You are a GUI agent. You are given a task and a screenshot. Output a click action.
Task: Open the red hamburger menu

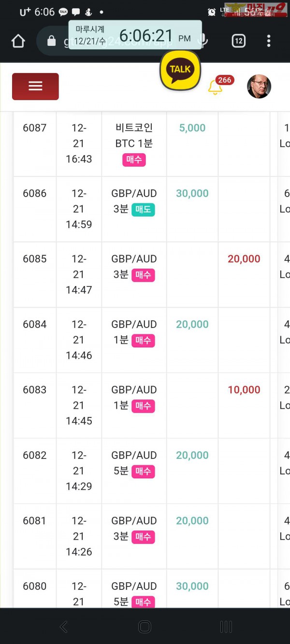[35, 86]
